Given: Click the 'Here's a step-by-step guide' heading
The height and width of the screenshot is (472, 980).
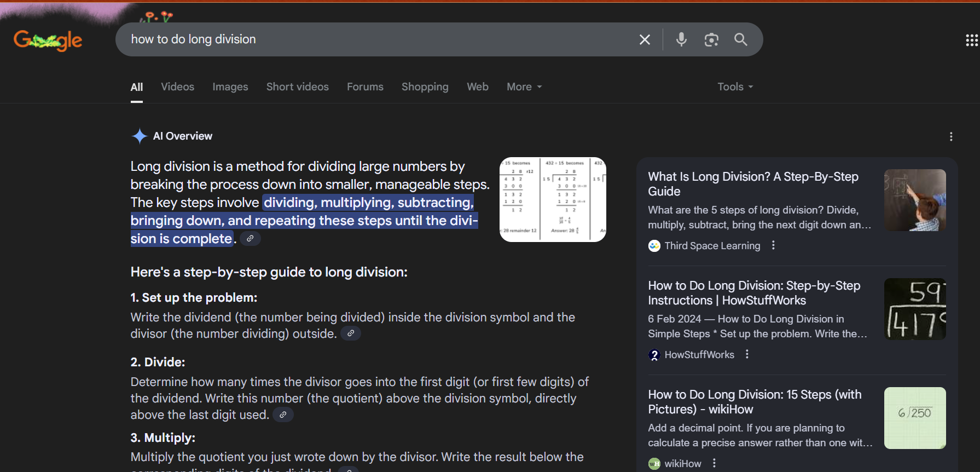Looking at the screenshot, I should [269, 272].
